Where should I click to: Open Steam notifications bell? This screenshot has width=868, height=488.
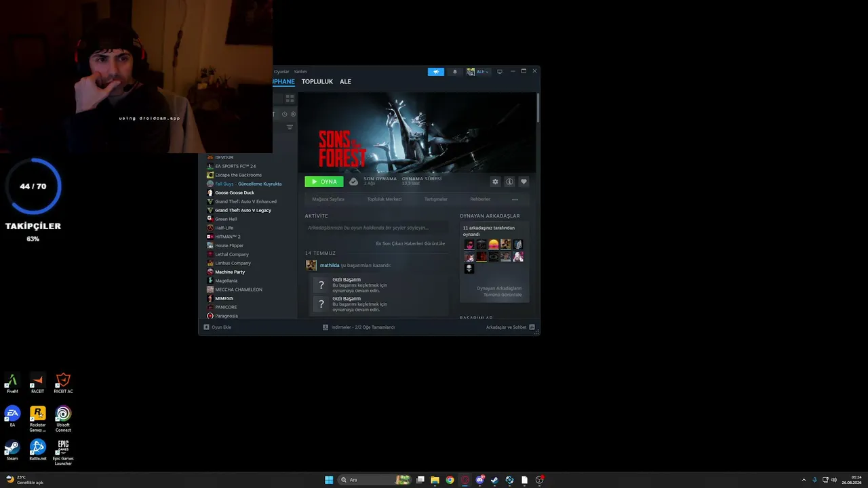[x=455, y=72]
